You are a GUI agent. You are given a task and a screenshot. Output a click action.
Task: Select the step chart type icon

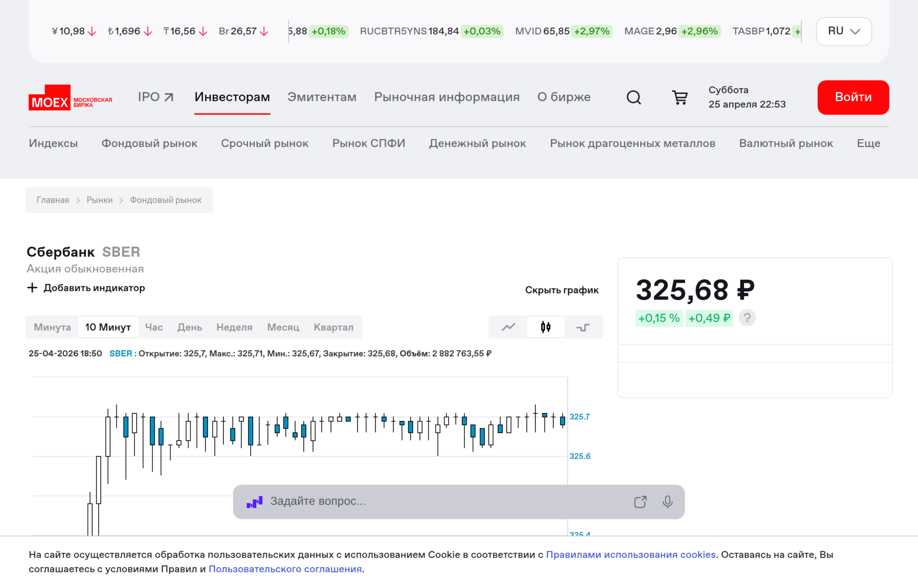(x=583, y=327)
